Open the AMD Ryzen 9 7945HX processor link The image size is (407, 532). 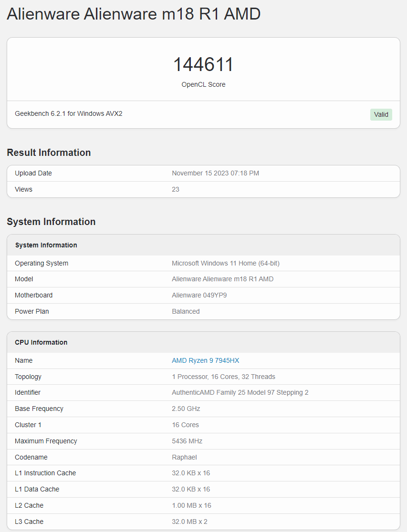[205, 360]
